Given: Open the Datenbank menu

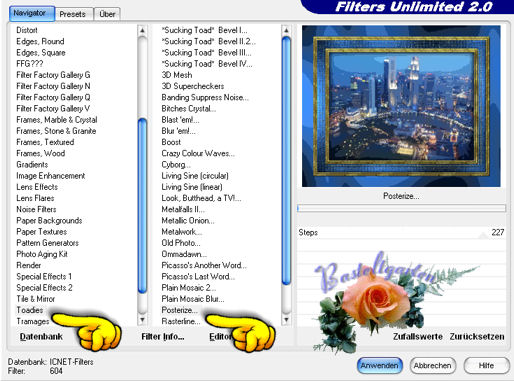Looking at the screenshot, I should pyautogui.click(x=41, y=337).
